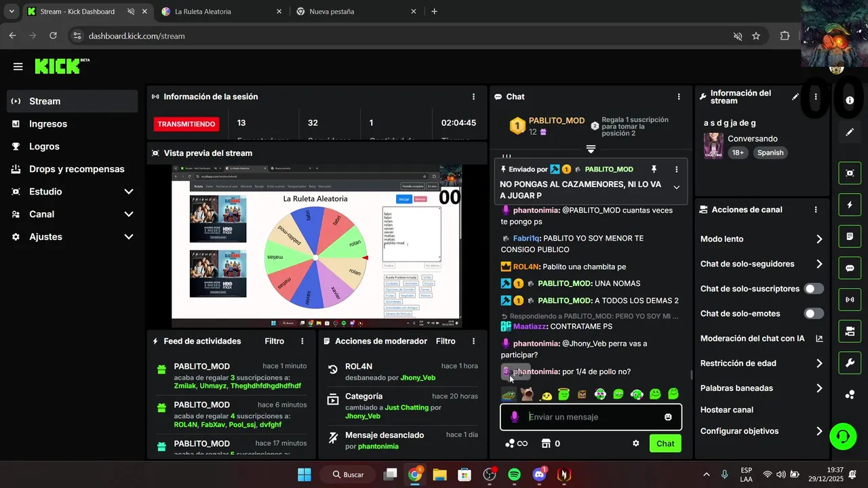Open the Stream section in sidebar

(73, 101)
